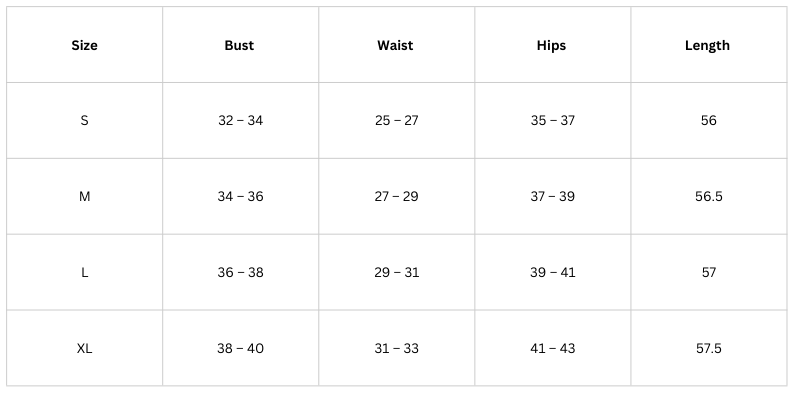800x400 pixels.
Task: Select the S size cell
Action: point(85,120)
